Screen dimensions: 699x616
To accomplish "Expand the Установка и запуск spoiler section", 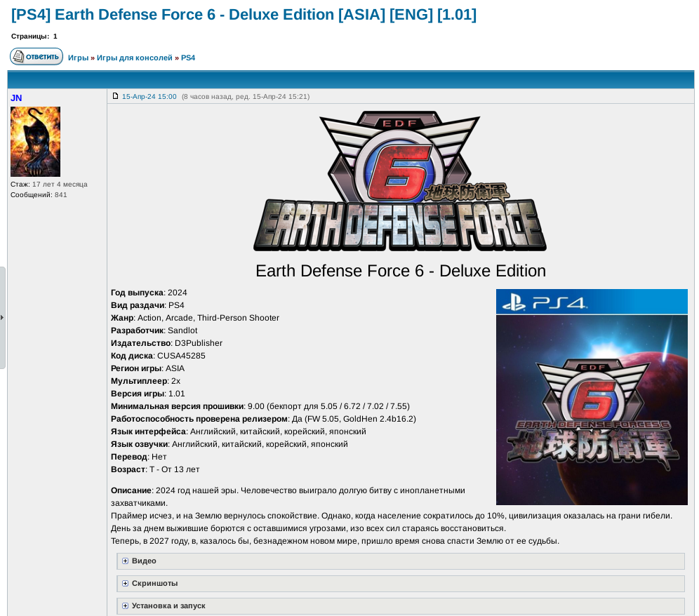I will (401, 606).
